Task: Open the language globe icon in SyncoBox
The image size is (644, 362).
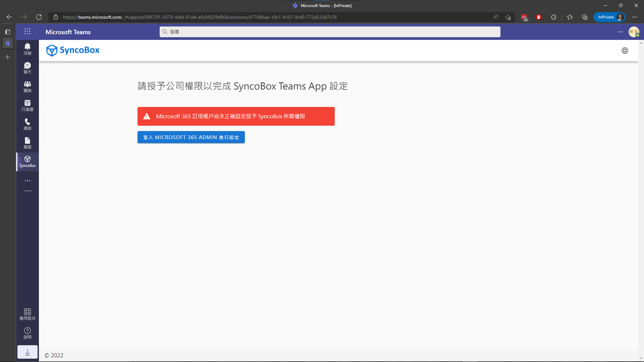Action: [x=625, y=51]
